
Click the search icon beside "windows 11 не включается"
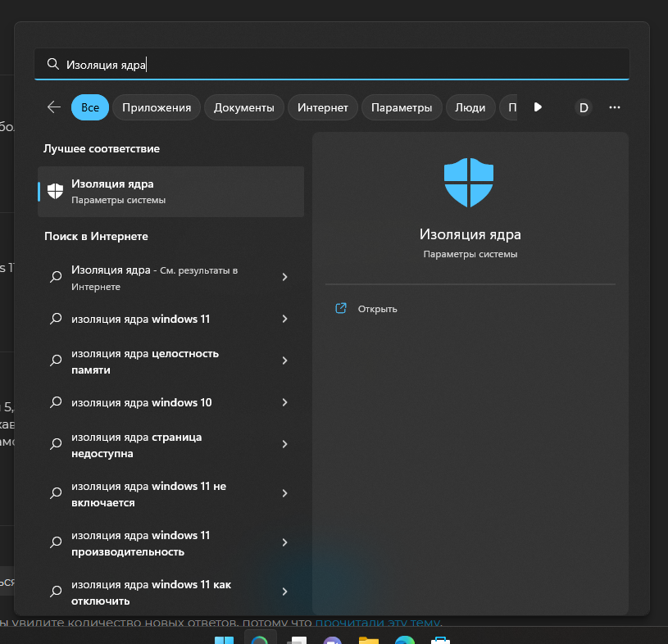click(x=56, y=493)
